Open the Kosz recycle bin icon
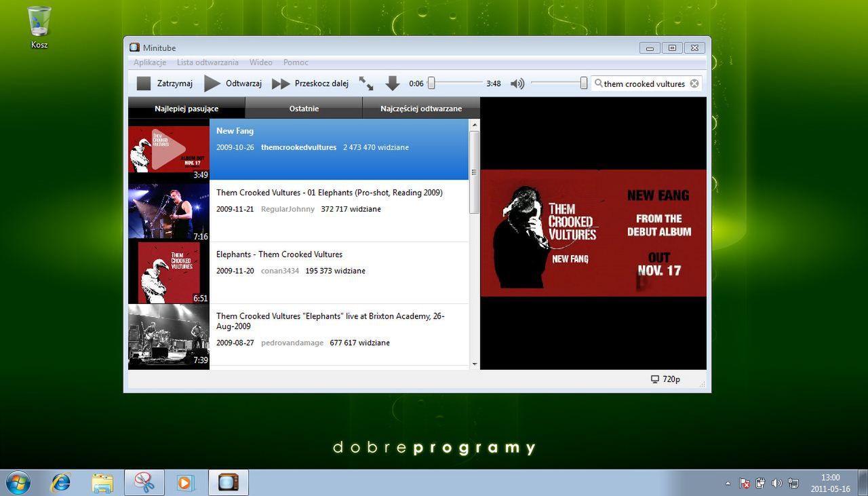 coord(39,27)
